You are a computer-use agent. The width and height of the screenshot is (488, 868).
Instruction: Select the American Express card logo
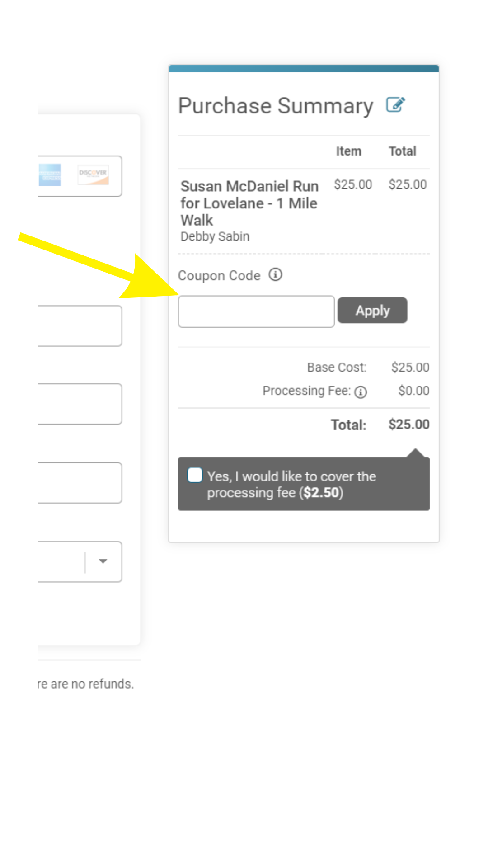click(50, 175)
